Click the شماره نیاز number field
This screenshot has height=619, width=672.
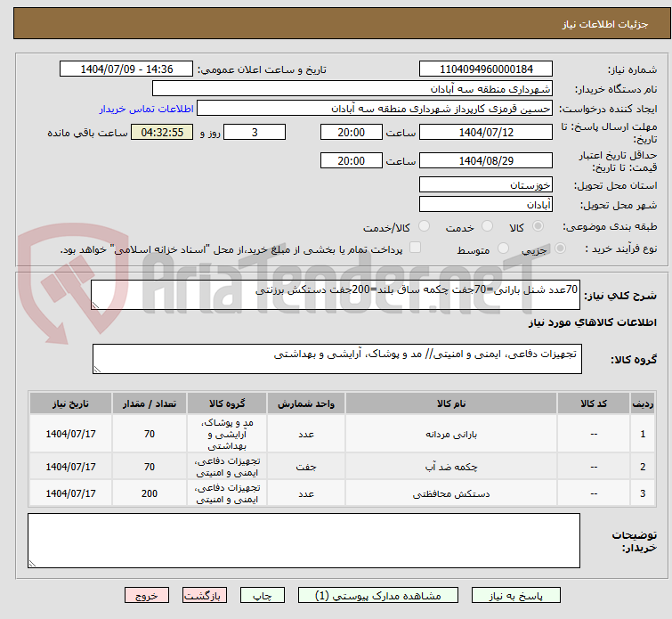486,69
